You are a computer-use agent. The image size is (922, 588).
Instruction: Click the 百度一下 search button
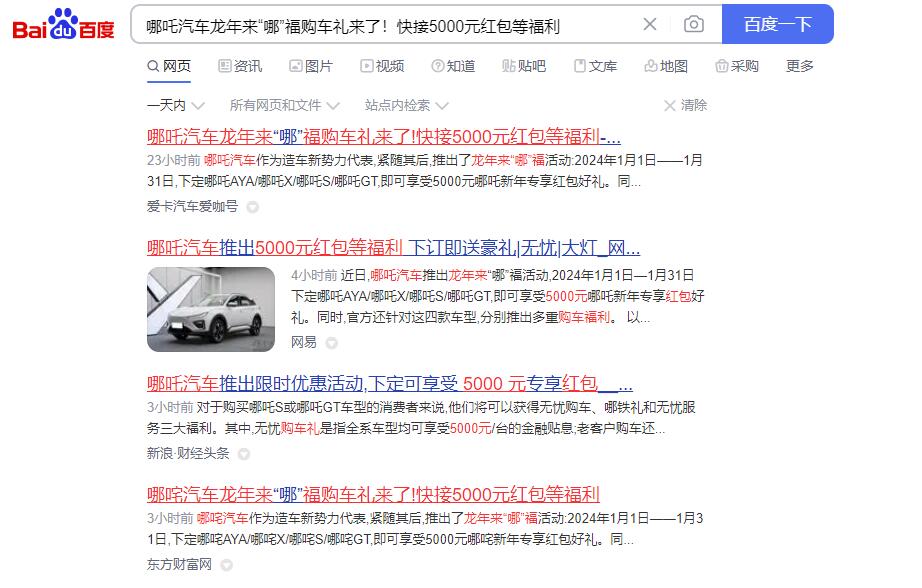(777, 24)
